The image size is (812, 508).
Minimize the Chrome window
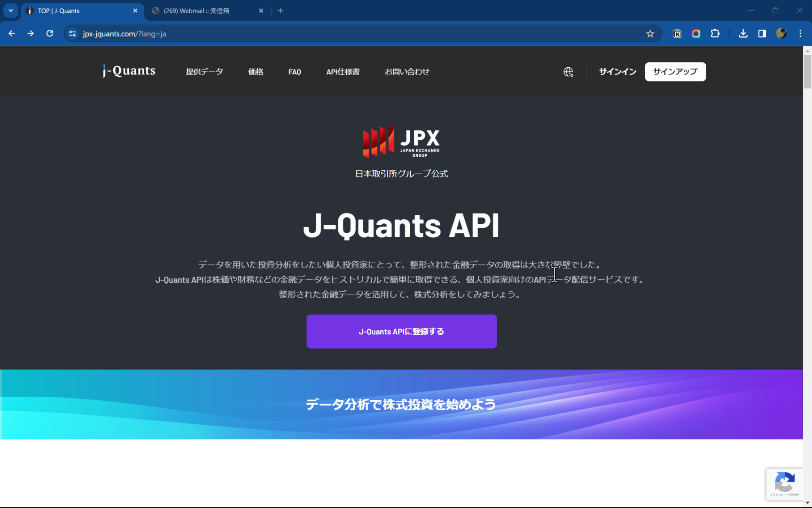(x=752, y=10)
